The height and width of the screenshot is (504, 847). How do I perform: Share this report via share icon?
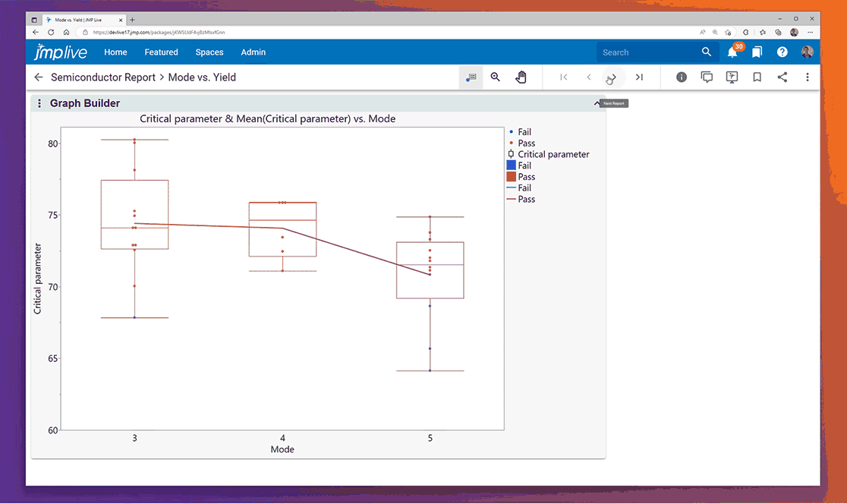coord(782,77)
